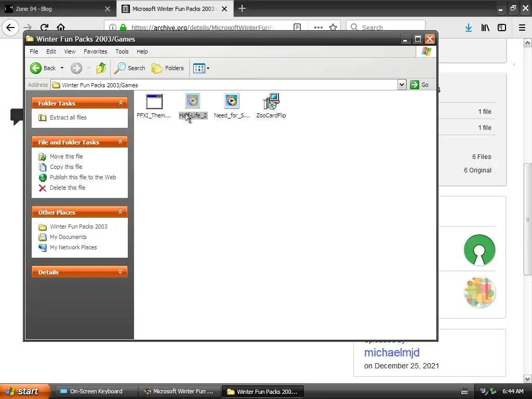Close the Microsoft Winter Fun Packs tab
This screenshot has height=399, width=532.
[x=224, y=9]
